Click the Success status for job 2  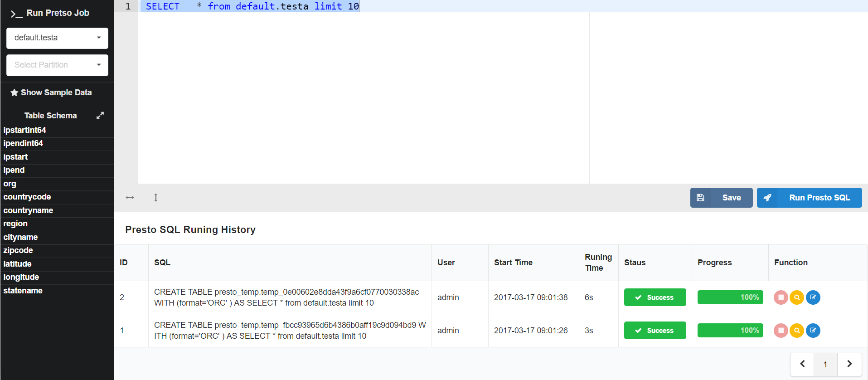[x=655, y=297]
